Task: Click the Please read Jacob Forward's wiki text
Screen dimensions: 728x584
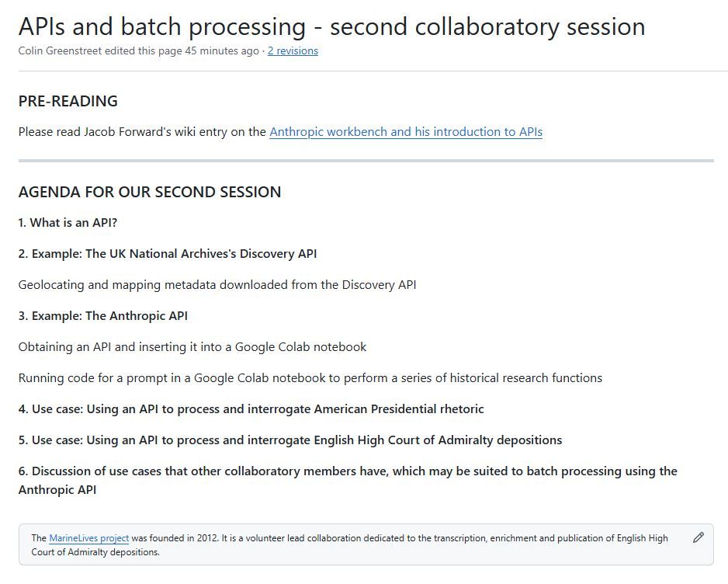Action: click(x=142, y=132)
